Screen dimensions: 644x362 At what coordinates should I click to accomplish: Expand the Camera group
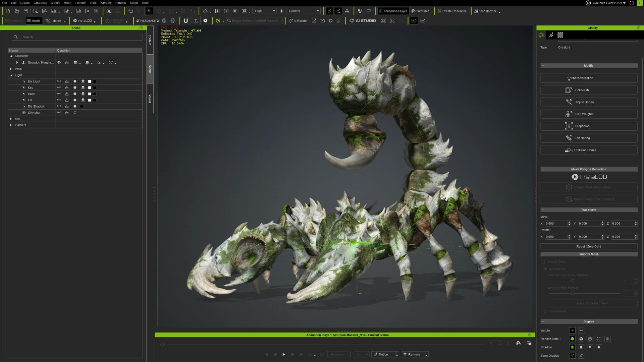(11, 125)
